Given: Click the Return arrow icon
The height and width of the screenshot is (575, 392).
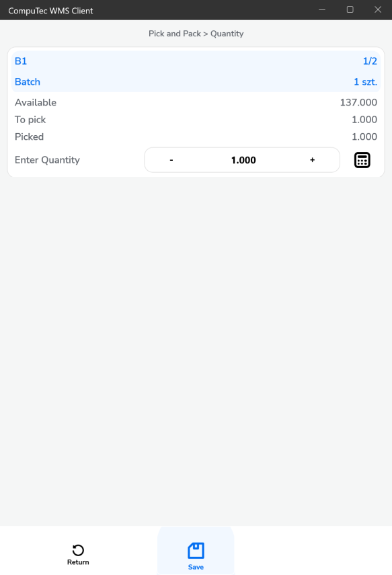Looking at the screenshot, I should (x=78, y=550).
